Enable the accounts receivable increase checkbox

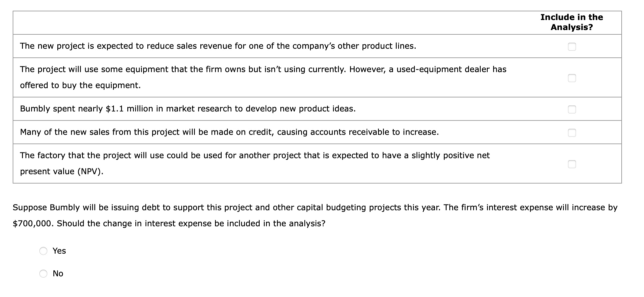coord(572,133)
